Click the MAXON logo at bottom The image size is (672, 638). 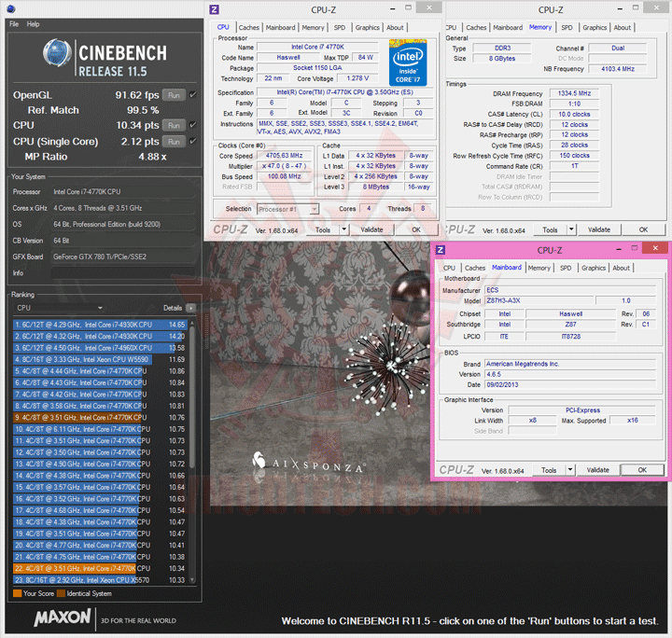63,617
